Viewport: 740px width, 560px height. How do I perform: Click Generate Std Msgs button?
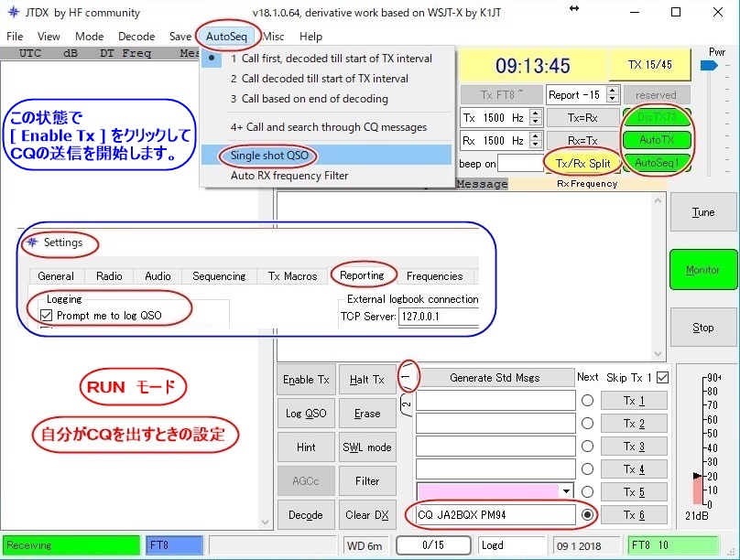[x=495, y=378]
